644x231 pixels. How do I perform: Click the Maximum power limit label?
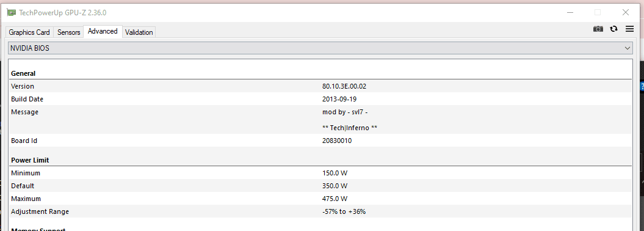(x=26, y=199)
